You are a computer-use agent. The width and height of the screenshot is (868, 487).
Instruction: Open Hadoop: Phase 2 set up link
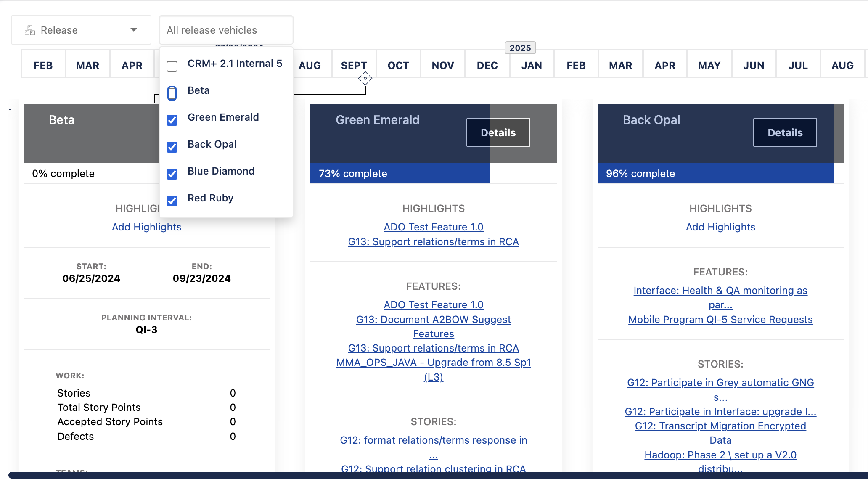(720, 462)
